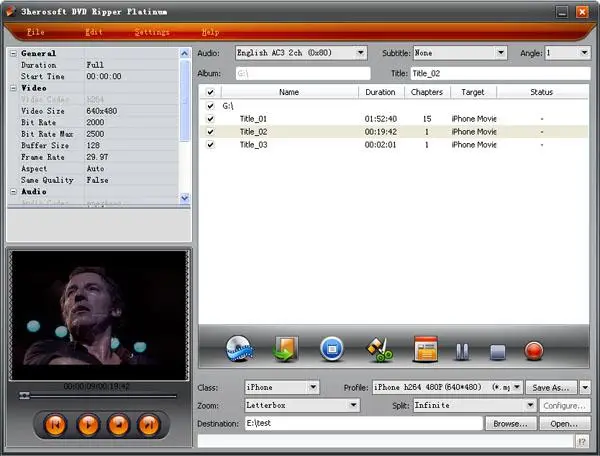This screenshot has width=600, height=456.
Task: Skip to previous in the preview player
Action: pyautogui.click(x=55, y=425)
